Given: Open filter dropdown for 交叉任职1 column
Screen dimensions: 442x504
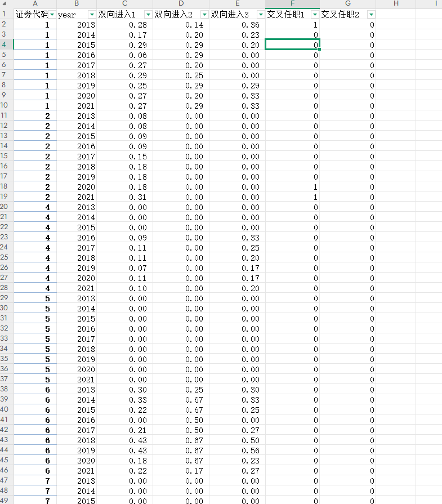Looking at the screenshot, I should tap(315, 15).
